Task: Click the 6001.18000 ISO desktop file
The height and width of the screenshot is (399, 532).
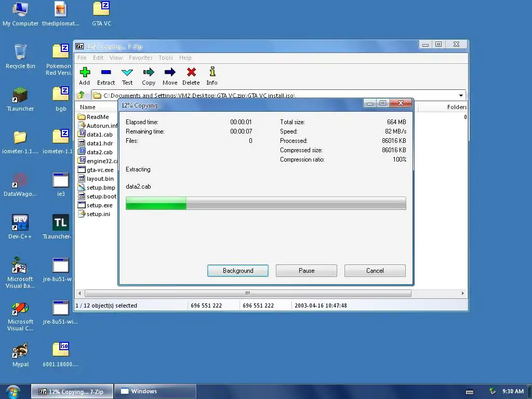Action: click(61, 355)
